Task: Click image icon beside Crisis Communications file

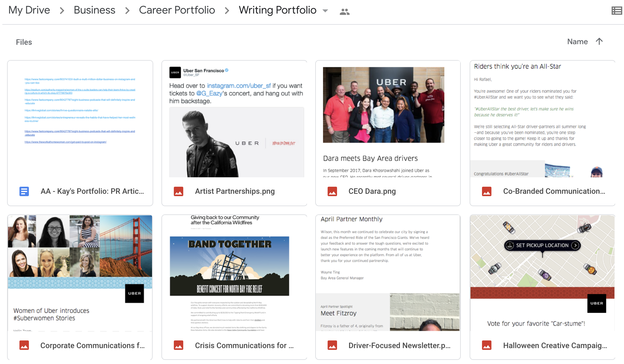Action: point(179,345)
